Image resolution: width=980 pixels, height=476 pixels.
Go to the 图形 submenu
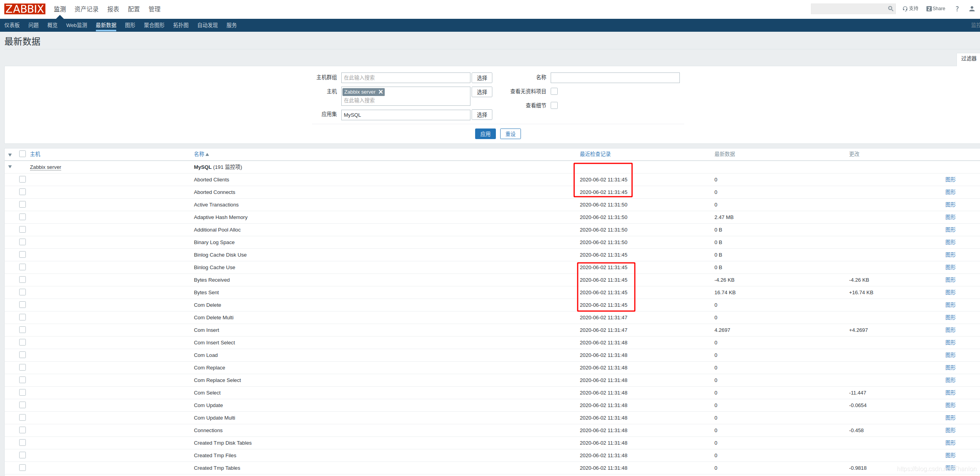coord(130,25)
